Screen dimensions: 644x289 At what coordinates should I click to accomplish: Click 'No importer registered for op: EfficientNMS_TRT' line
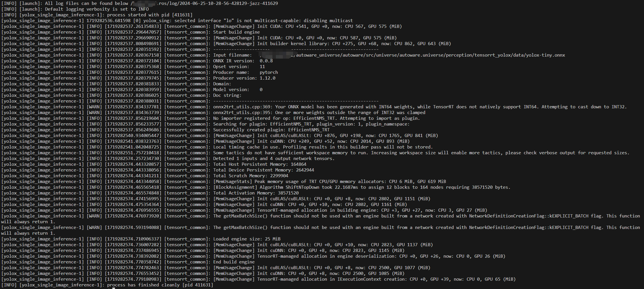tap(211, 118)
